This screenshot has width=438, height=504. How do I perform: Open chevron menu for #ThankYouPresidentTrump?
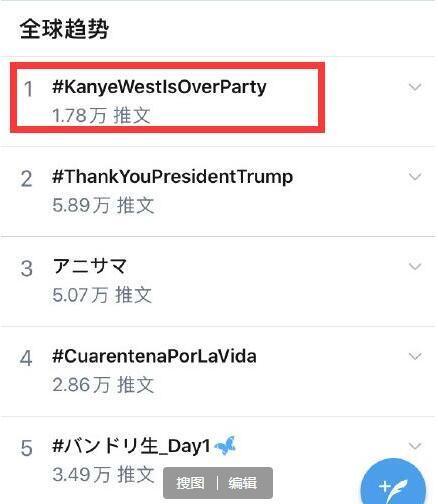[415, 176]
